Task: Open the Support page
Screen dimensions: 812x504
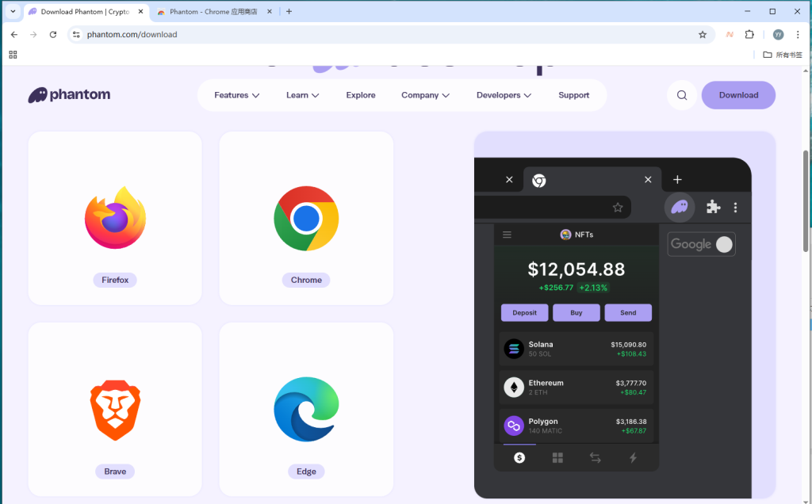Action: [574, 95]
